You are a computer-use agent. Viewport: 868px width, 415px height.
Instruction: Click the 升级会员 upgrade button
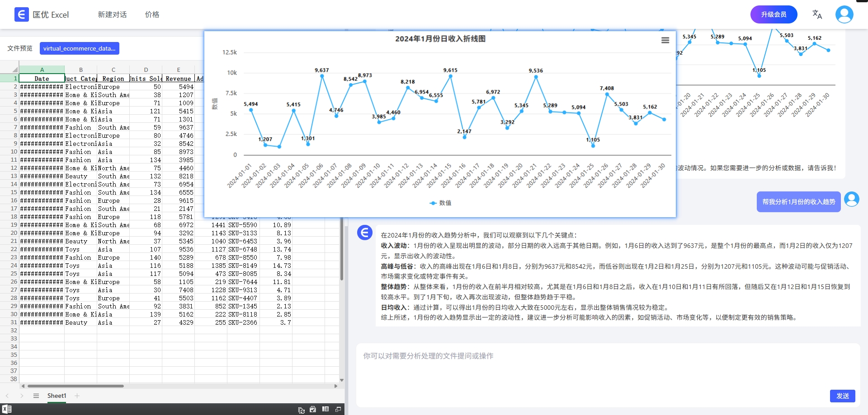pyautogui.click(x=774, y=14)
